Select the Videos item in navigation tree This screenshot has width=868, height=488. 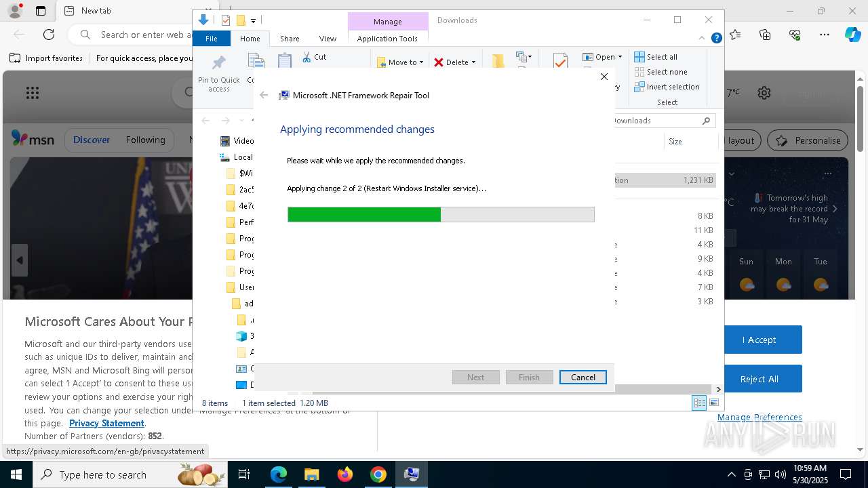[237, 141]
